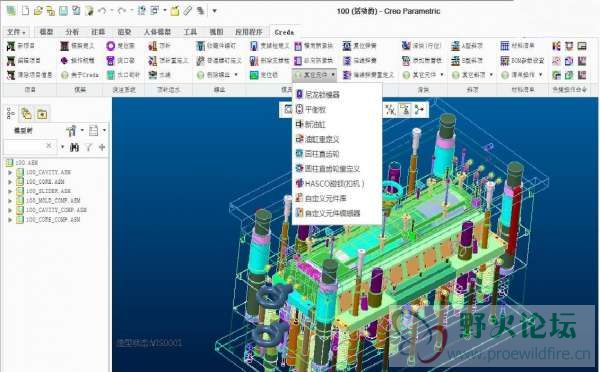Image resolution: width=600 pixels, height=372 pixels.
Task: Open the 文件 menu
Action: click(x=16, y=32)
